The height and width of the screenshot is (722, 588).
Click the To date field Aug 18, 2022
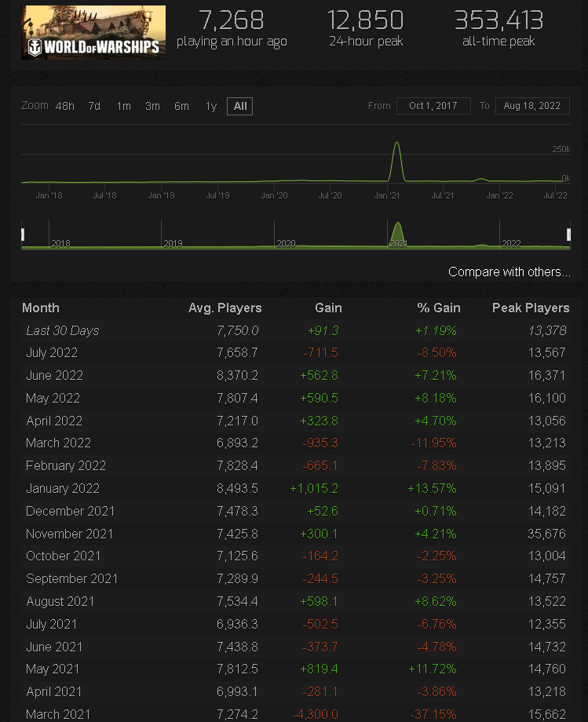(532, 106)
